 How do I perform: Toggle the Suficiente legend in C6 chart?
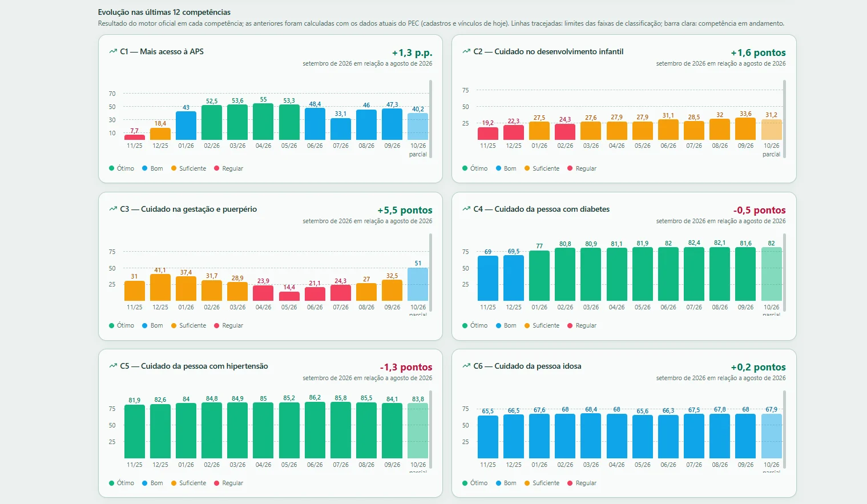tap(542, 483)
